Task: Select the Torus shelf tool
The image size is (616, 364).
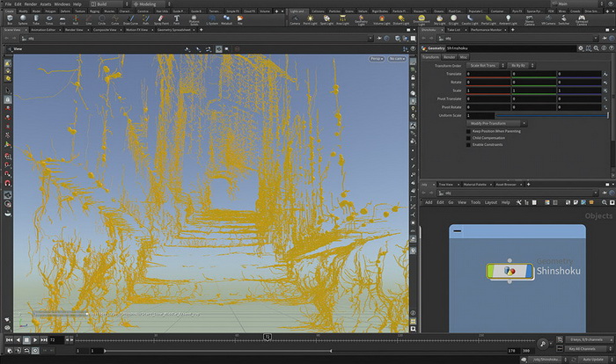Action: [49, 19]
